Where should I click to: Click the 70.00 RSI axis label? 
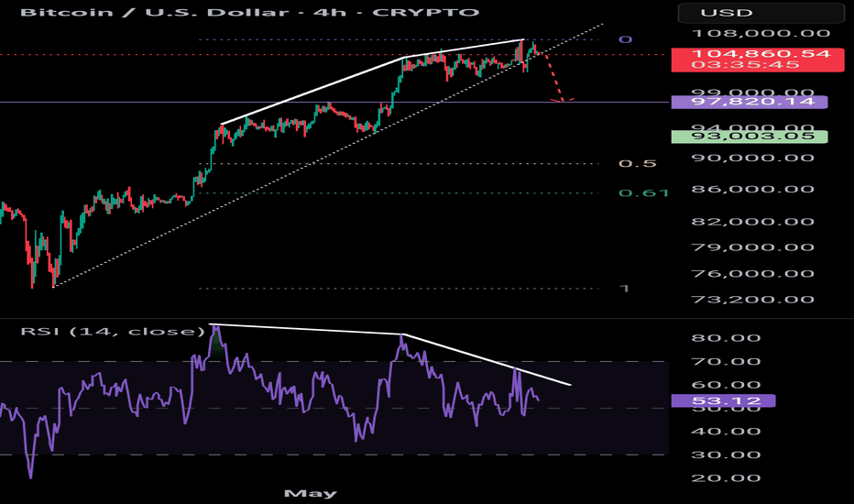pyautogui.click(x=726, y=362)
